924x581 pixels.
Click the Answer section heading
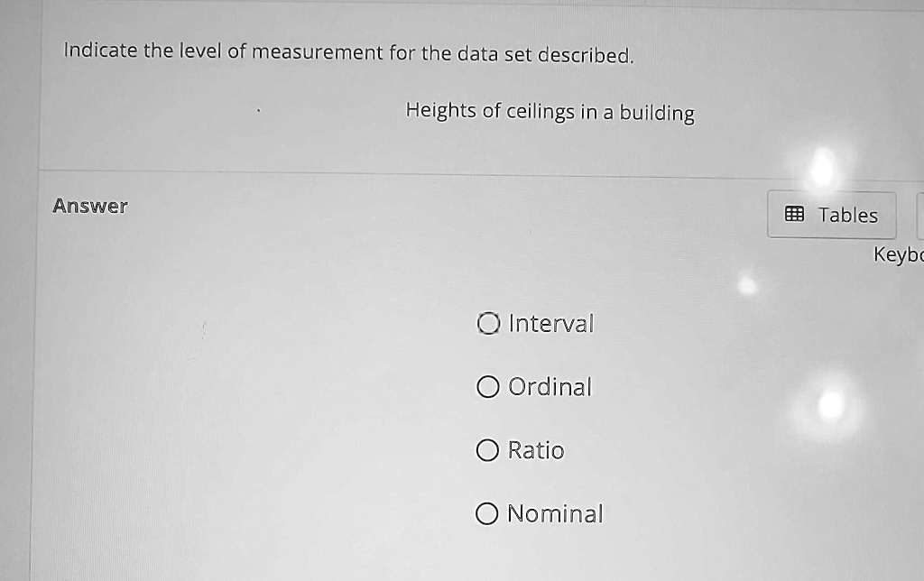pos(90,205)
